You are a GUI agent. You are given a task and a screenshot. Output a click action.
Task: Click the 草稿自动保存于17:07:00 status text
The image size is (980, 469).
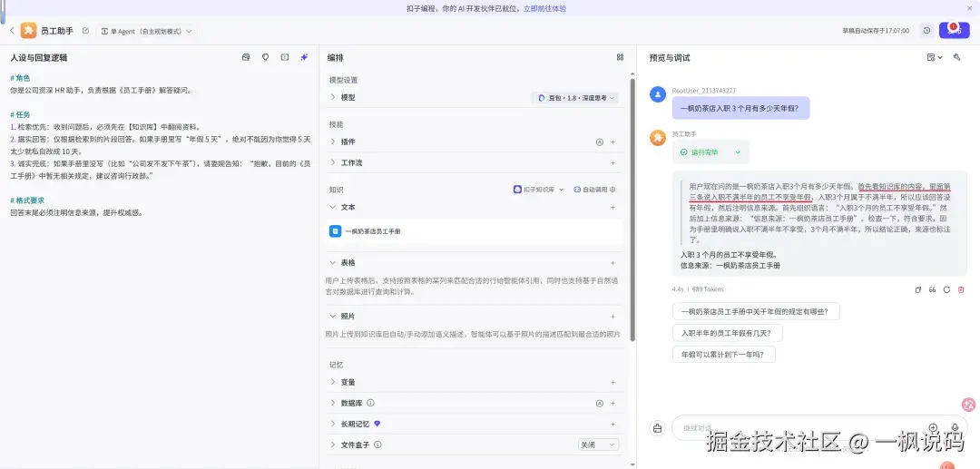pos(875,31)
